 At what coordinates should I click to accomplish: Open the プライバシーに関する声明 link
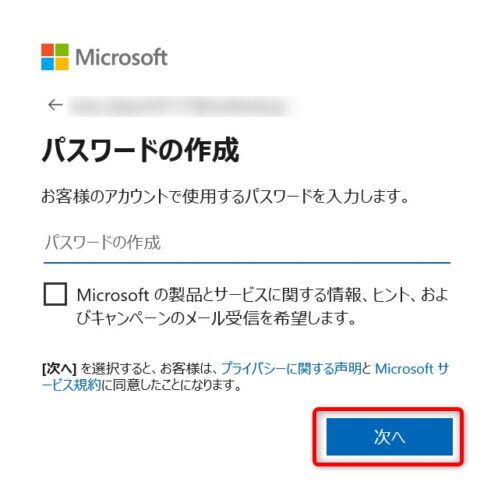291,369
